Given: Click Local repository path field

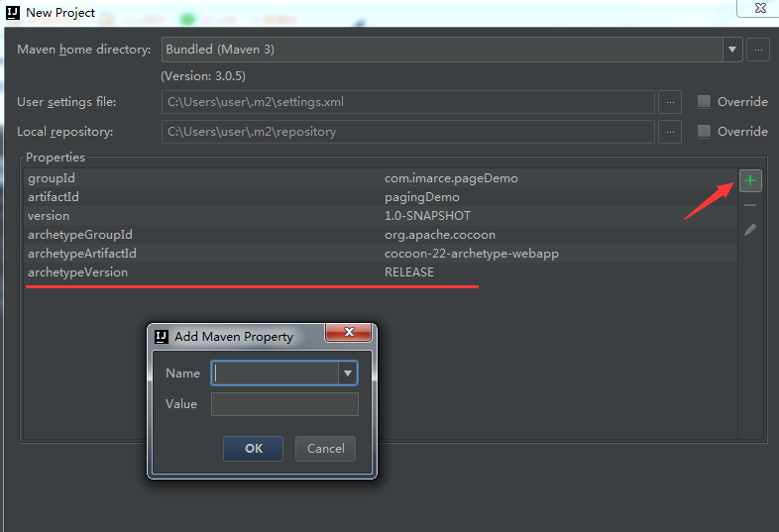Looking at the screenshot, I should (x=408, y=132).
